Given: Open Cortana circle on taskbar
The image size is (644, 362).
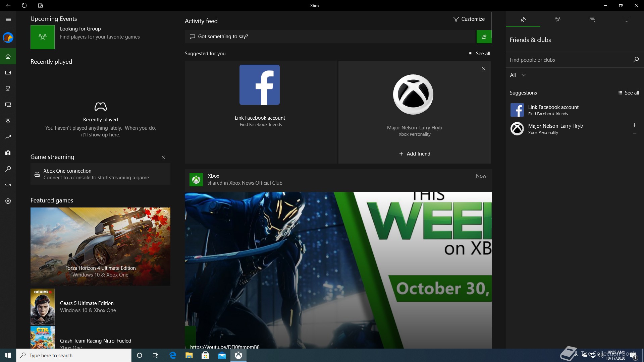Looking at the screenshot, I should (140, 355).
